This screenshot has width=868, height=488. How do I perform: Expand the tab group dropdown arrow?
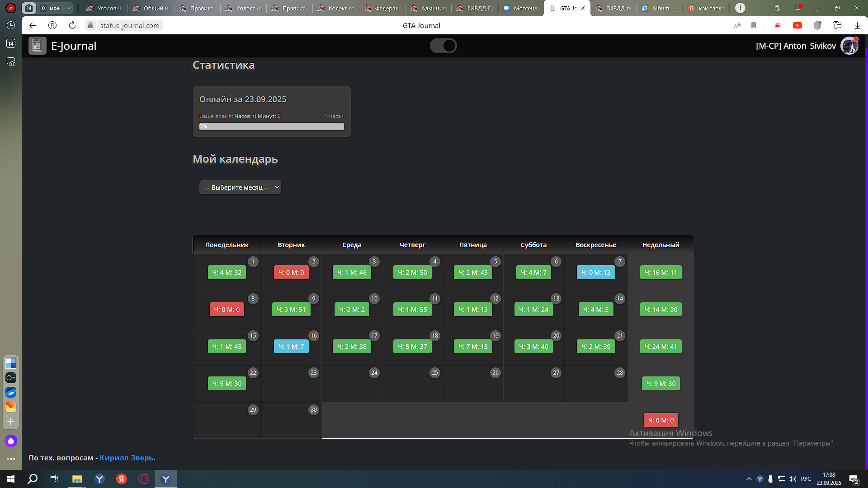tap(69, 8)
